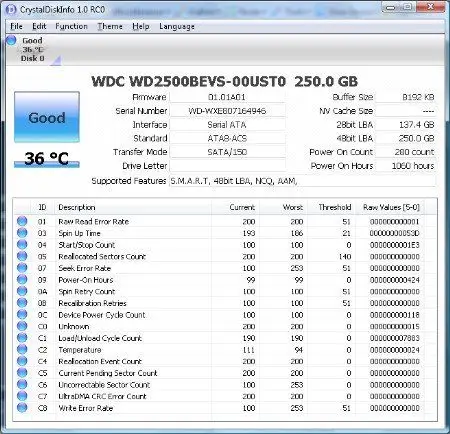The height and width of the screenshot is (434, 450).
Task: Click the Transfer Mode field SATA/150
Action: coord(227,152)
